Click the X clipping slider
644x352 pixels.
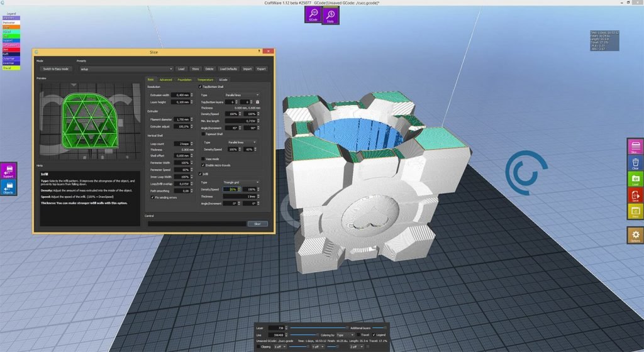click(298, 347)
